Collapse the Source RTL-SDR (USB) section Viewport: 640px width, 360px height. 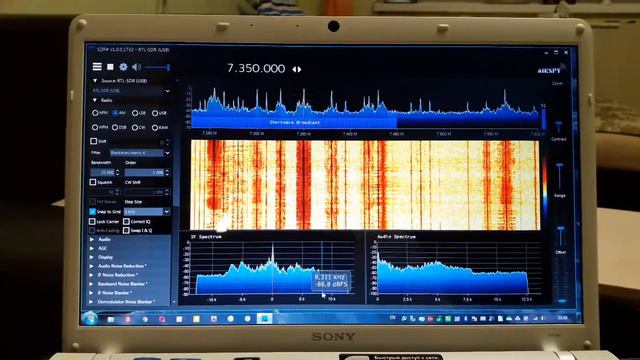coord(95,81)
